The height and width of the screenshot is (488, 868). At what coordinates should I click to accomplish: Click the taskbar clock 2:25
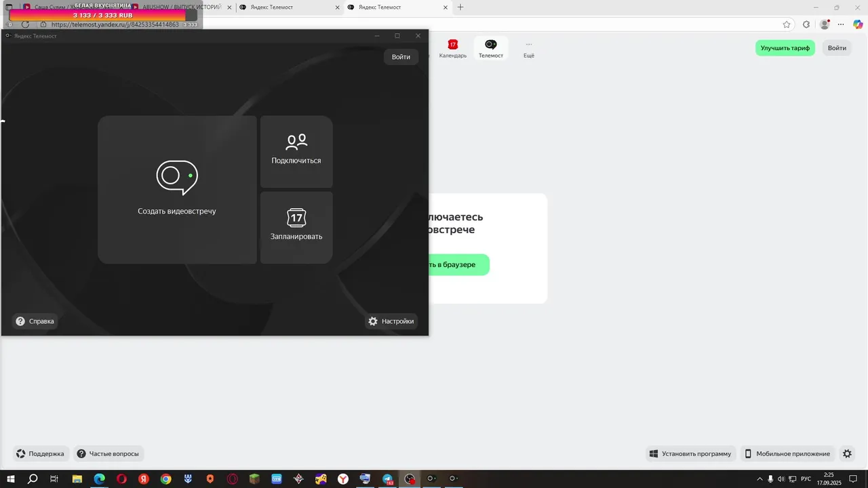pyautogui.click(x=829, y=479)
